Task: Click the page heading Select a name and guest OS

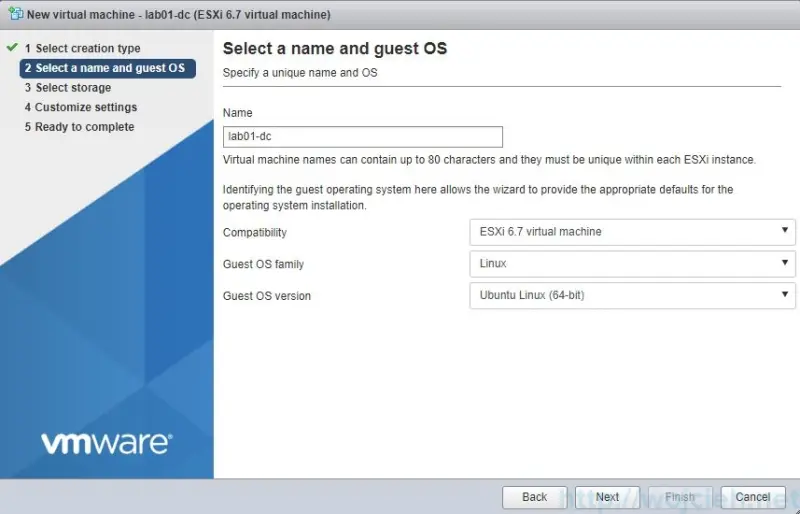Action: point(334,49)
